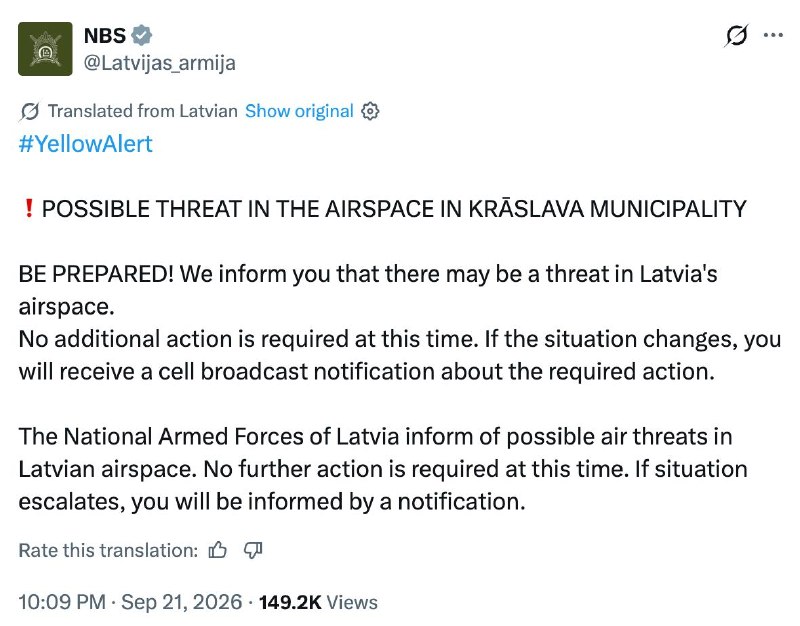Click Show original link
800x626 pixels.
click(299, 111)
